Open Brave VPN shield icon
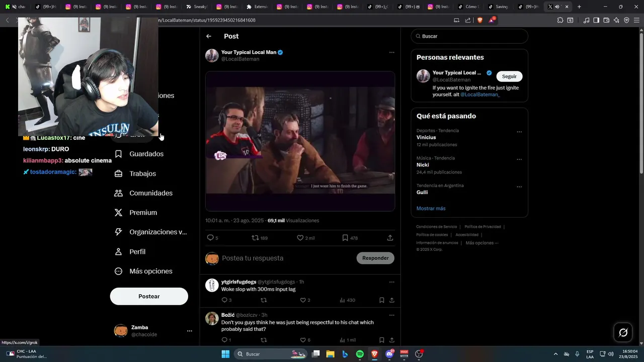The height and width of the screenshot is (362, 644). click(x=626, y=20)
